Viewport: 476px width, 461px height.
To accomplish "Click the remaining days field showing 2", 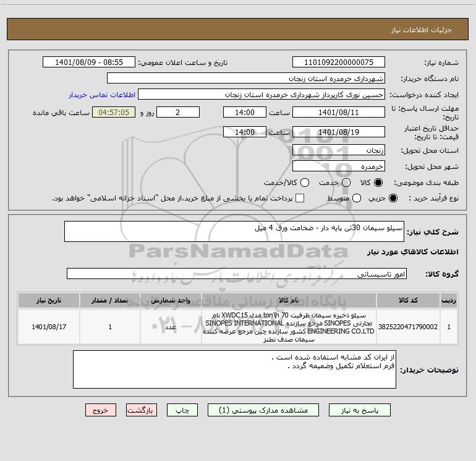I will click(178, 112).
